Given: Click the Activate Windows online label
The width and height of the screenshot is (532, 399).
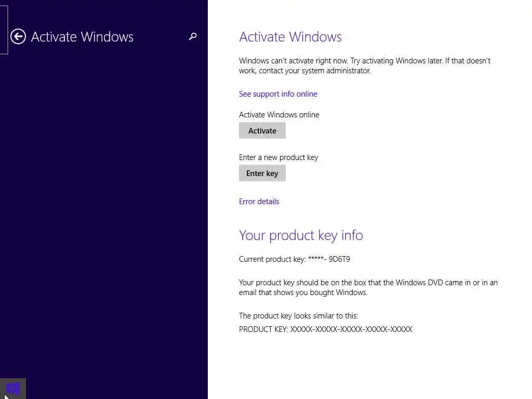Looking at the screenshot, I should click(279, 115).
